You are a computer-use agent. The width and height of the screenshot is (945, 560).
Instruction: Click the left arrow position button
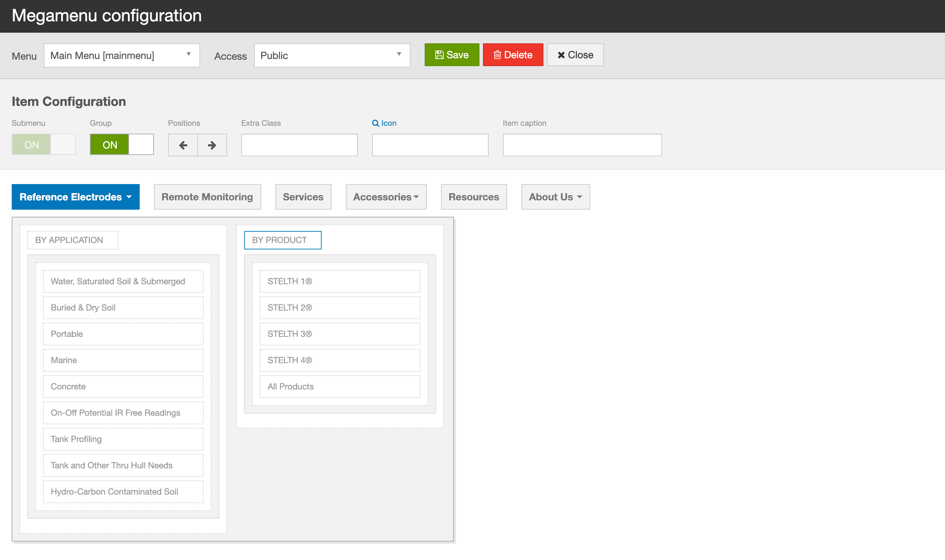pyautogui.click(x=183, y=145)
